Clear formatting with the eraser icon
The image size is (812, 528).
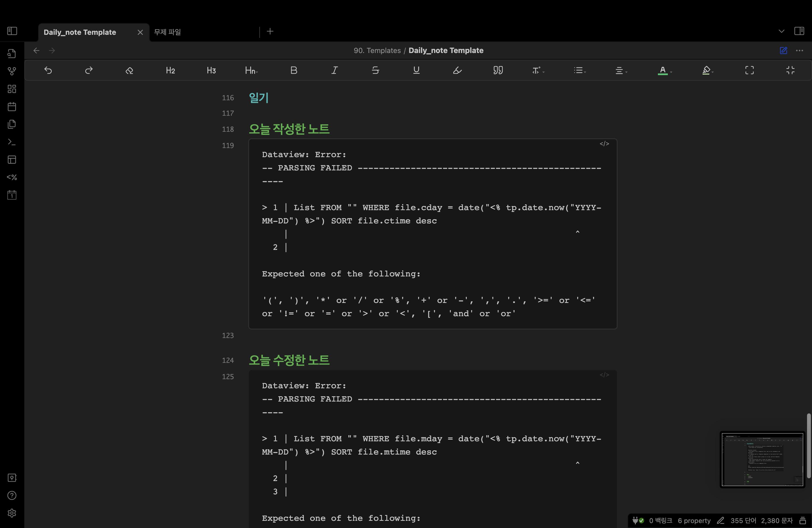tap(129, 70)
